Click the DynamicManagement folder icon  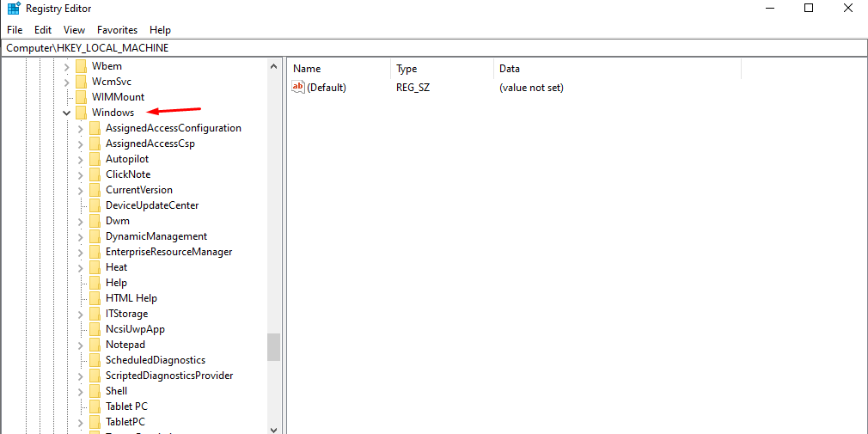point(95,237)
